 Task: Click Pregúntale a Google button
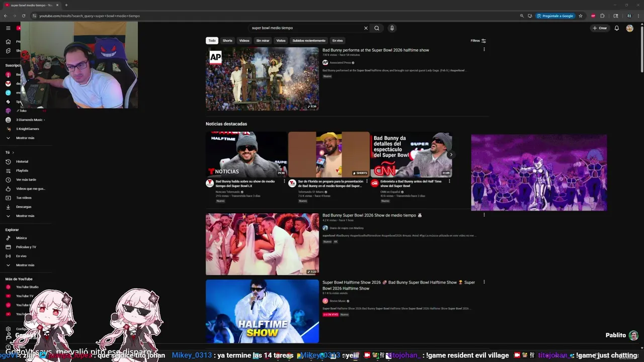point(555,16)
